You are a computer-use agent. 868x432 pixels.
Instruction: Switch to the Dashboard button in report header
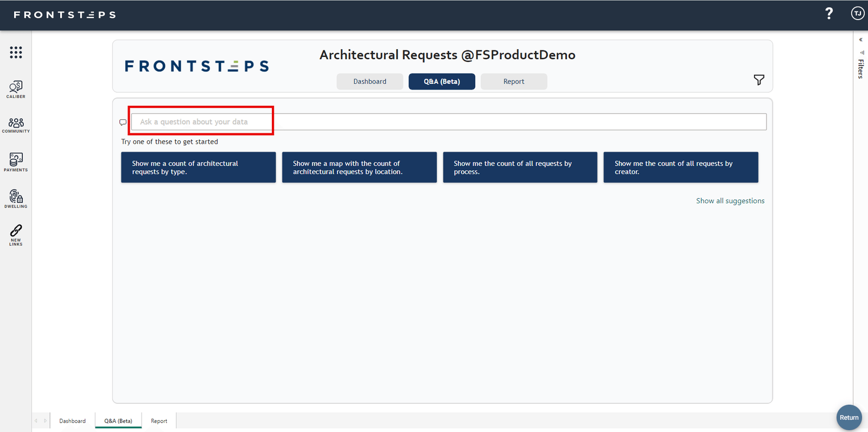(370, 81)
